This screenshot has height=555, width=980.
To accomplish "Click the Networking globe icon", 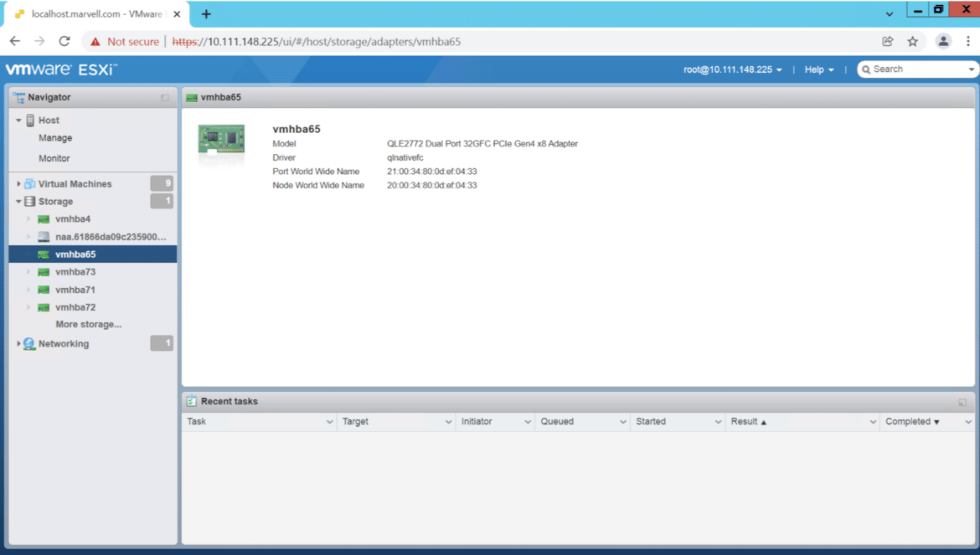I will (29, 344).
